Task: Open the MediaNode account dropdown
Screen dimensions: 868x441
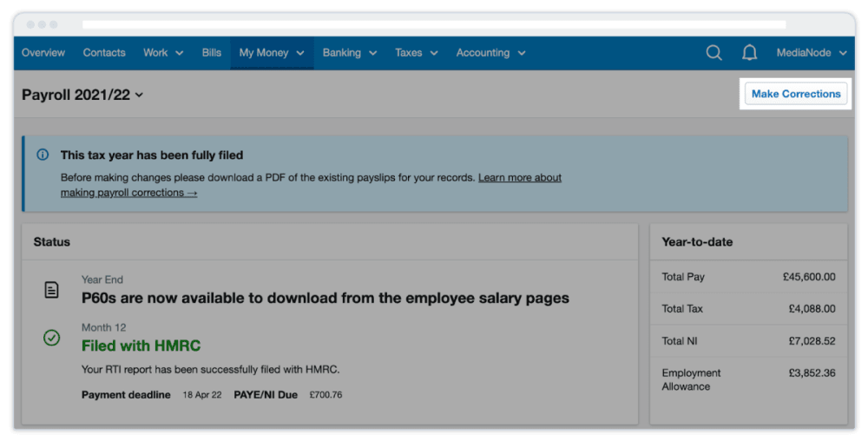Action: (x=812, y=53)
